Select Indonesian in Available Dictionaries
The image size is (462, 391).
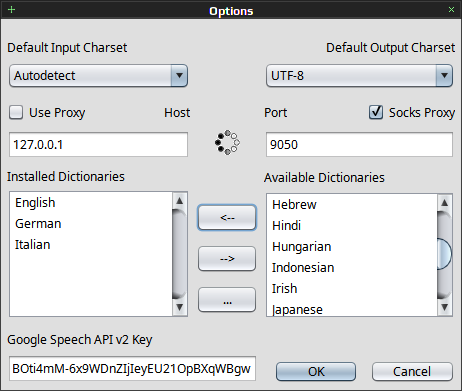[352, 268]
